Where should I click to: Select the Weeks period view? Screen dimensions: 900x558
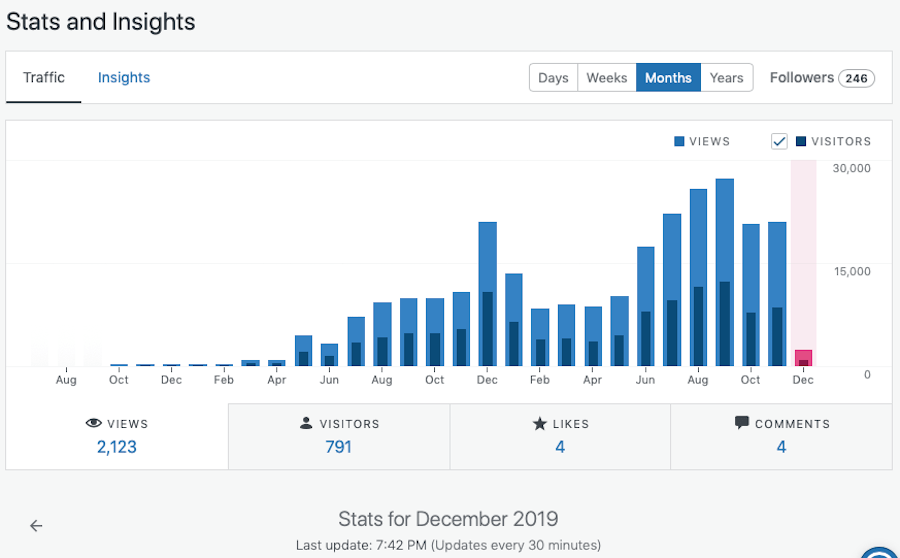click(606, 78)
